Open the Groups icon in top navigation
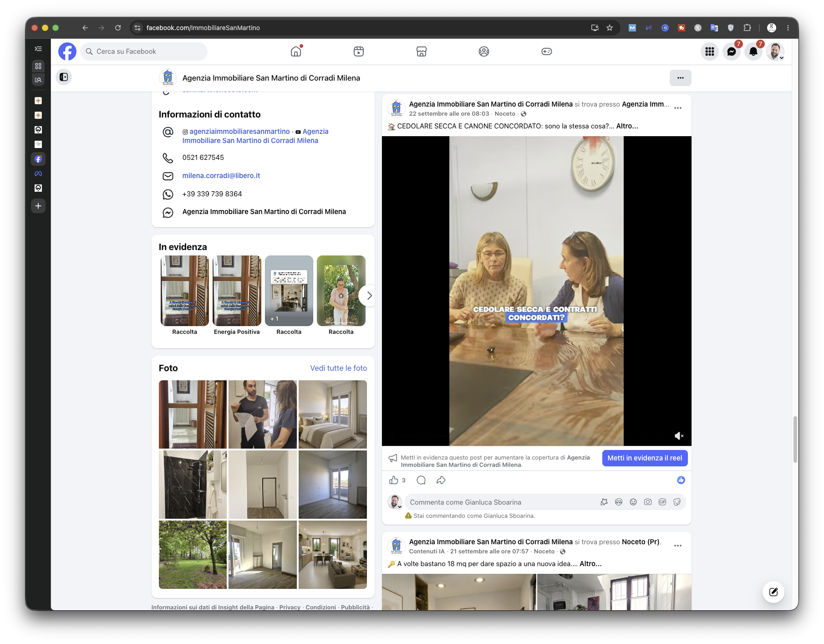Image resolution: width=824 pixels, height=644 pixels. tap(484, 51)
